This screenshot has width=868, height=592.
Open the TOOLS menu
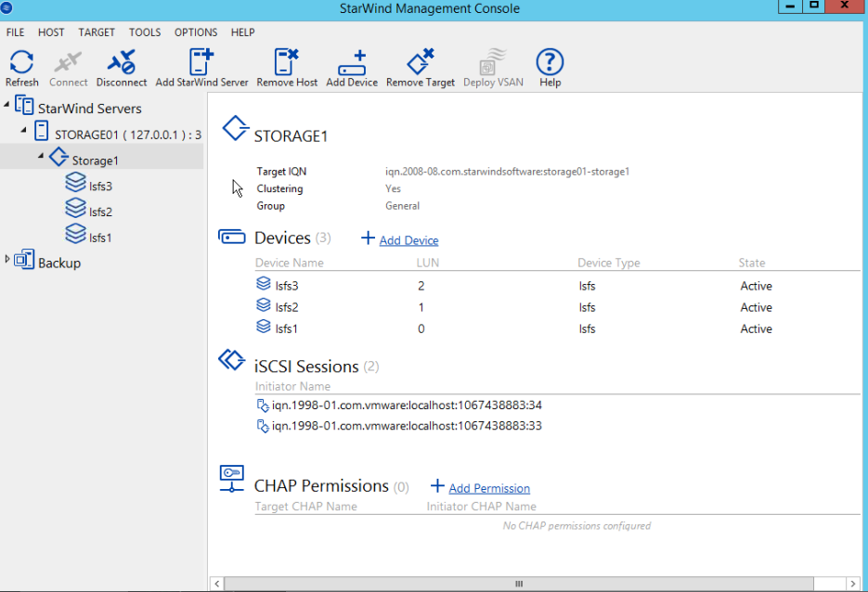tap(145, 32)
